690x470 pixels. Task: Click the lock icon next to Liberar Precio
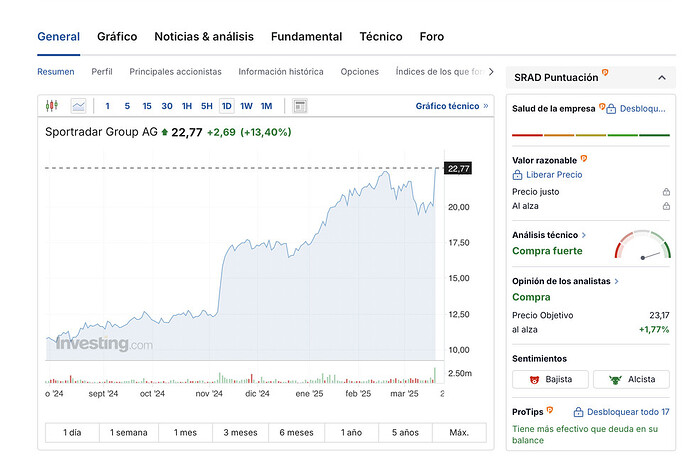click(517, 175)
